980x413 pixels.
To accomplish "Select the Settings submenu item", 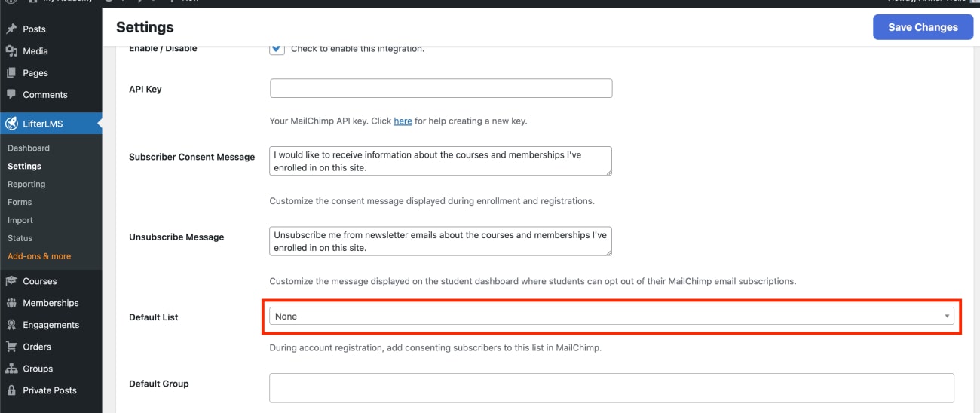I will click(24, 167).
